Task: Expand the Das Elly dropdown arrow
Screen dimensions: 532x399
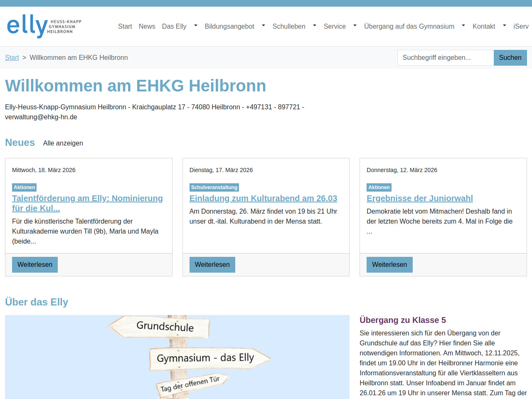Action: pos(196,25)
